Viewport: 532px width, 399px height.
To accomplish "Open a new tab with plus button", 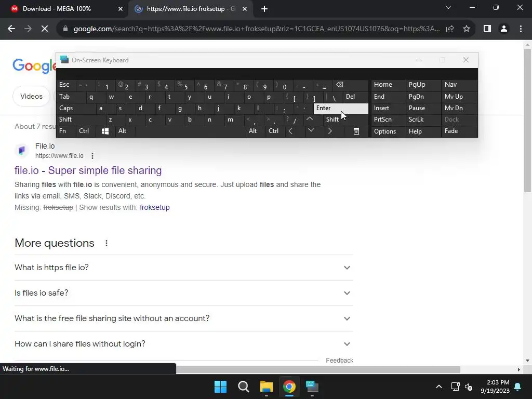I will click(x=264, y=9).
